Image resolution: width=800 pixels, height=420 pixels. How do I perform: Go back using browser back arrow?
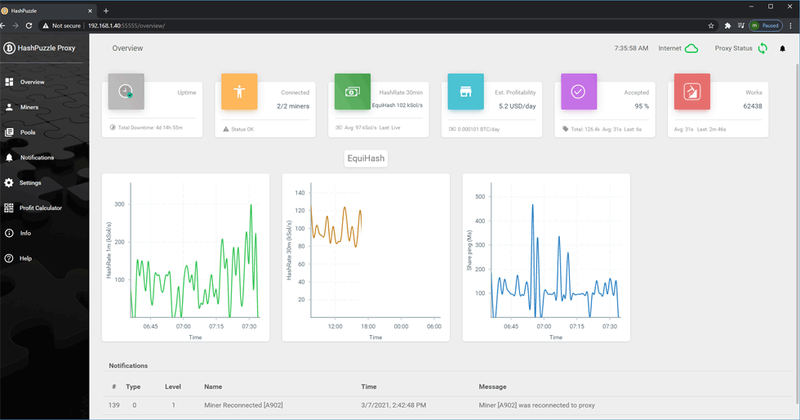pyautogui.click(x=3, y=26)
